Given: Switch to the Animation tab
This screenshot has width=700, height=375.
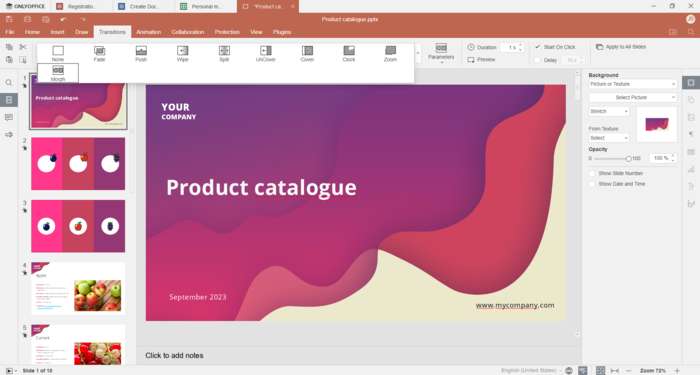Looking at the screenshot, I should 149,32.
